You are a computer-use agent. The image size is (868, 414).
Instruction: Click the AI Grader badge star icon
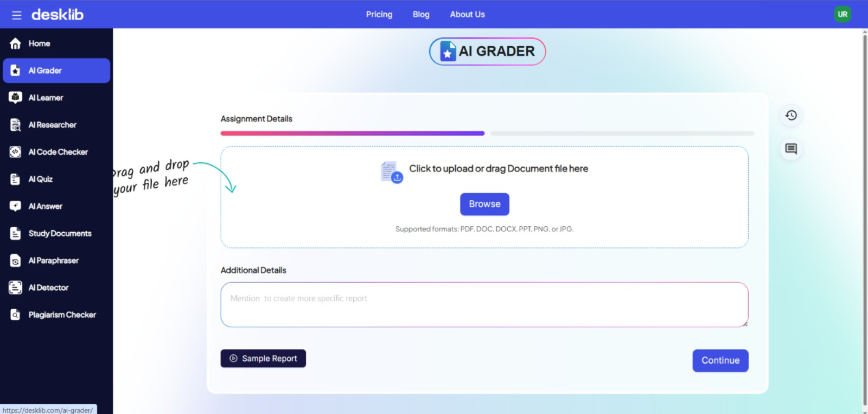click(448, 52)
